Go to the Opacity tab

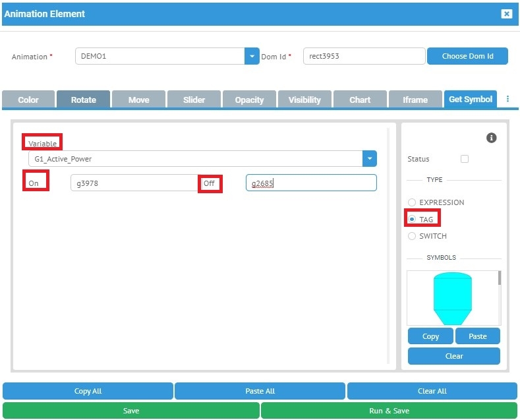point(249,100)
